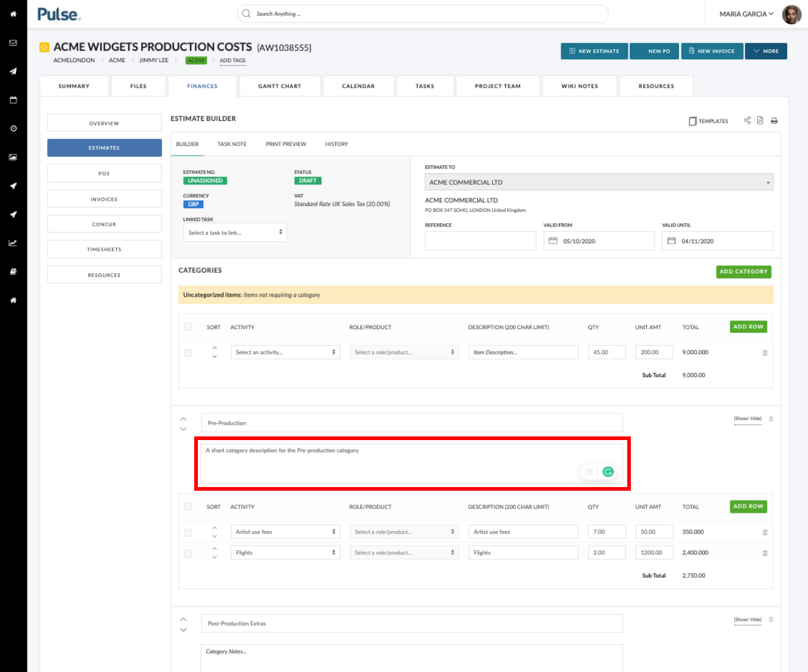Click Add Row in Pre-Production table
Viewport: 808px width, 672px height.
point(748,506)
